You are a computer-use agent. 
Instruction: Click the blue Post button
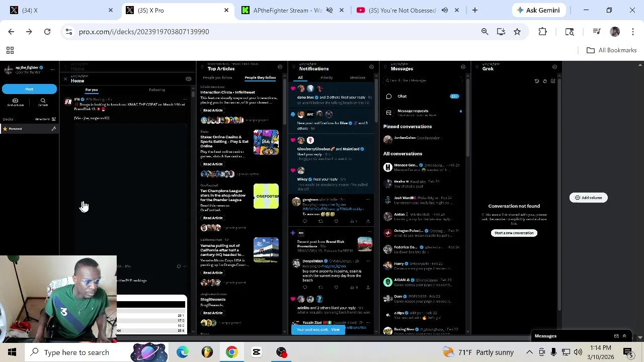[x=29, y=89]
